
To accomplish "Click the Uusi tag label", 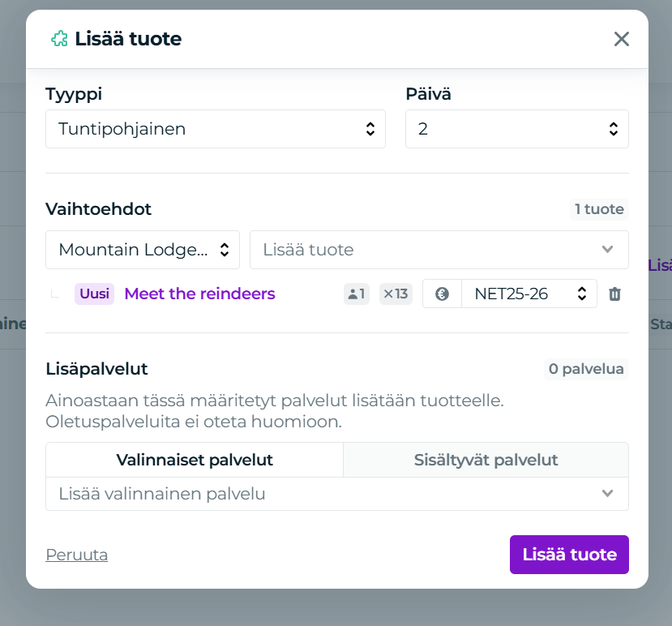I will pos(94,294).
